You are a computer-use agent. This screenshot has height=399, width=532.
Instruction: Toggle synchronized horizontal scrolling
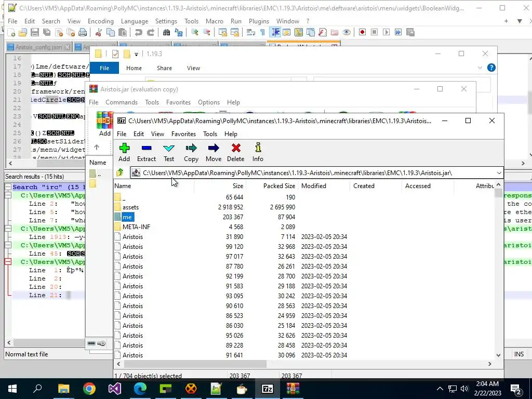pos(234,32)
